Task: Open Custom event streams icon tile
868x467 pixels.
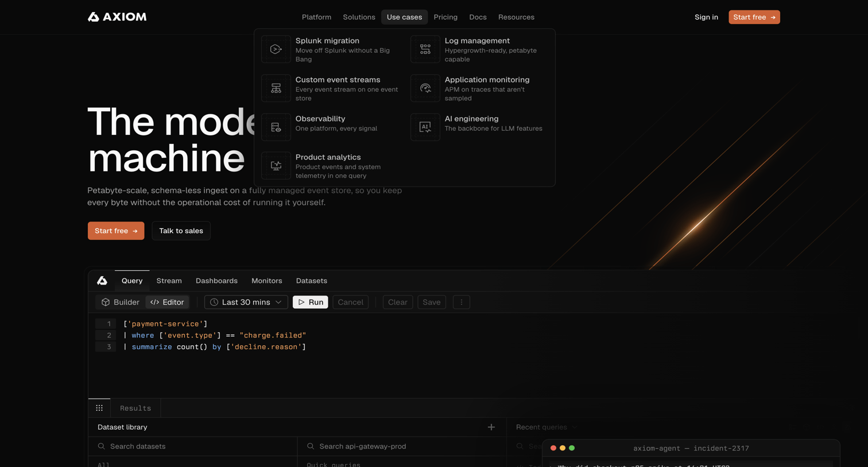Action: [x=276, y=88]
